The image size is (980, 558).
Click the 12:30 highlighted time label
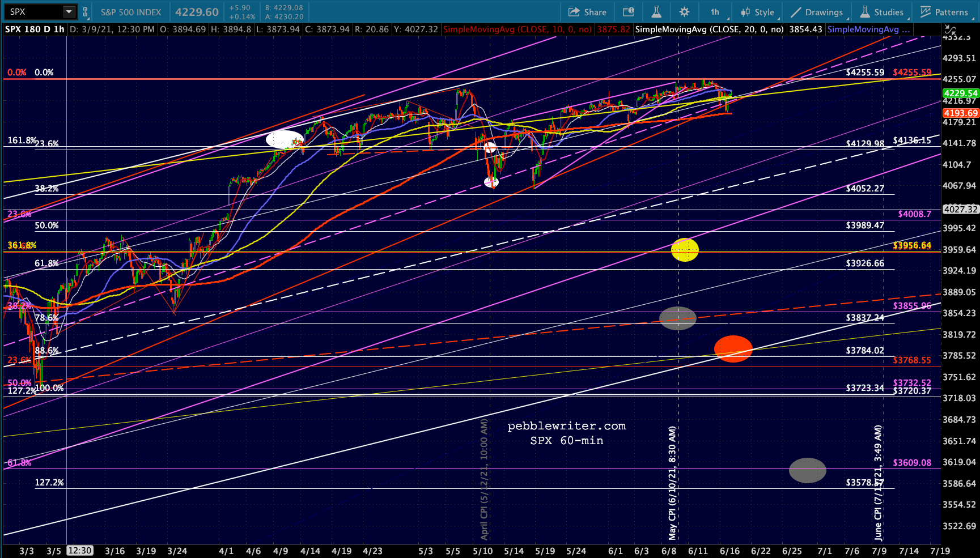[79, 551]
